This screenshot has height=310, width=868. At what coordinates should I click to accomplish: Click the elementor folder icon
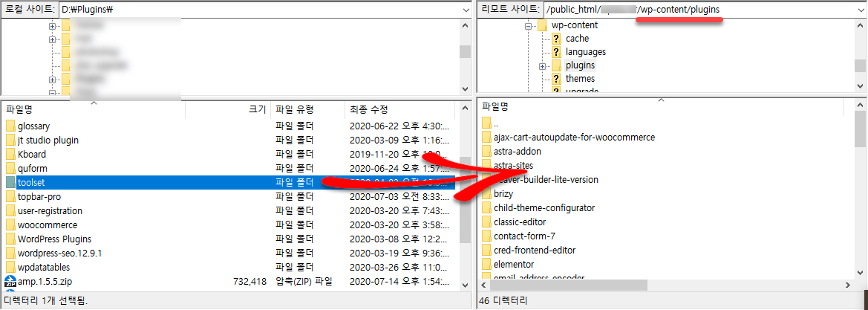click(x=486, y=265)
